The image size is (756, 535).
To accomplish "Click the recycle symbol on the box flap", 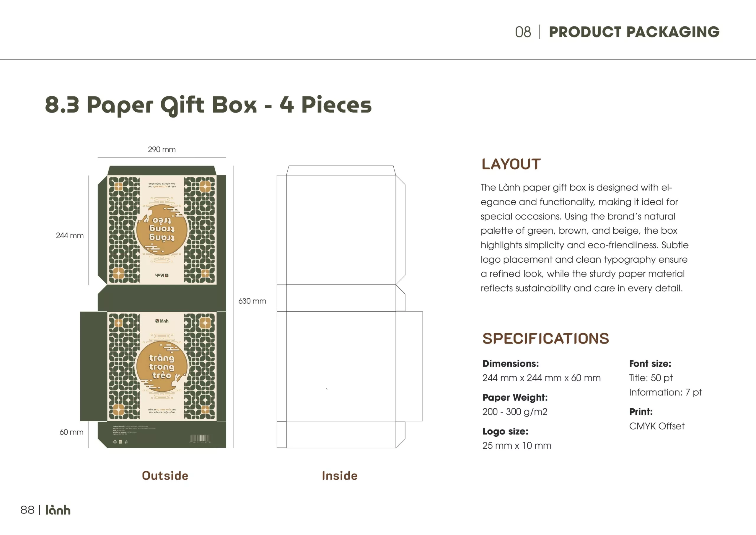I will [115, 442].
